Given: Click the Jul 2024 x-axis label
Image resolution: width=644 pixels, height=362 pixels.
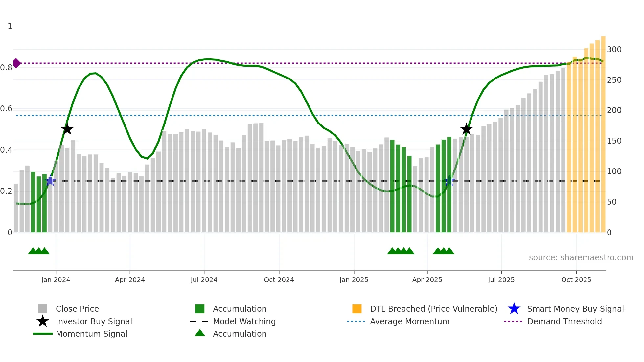Looking at the screenshot, I should coord(204,280).
